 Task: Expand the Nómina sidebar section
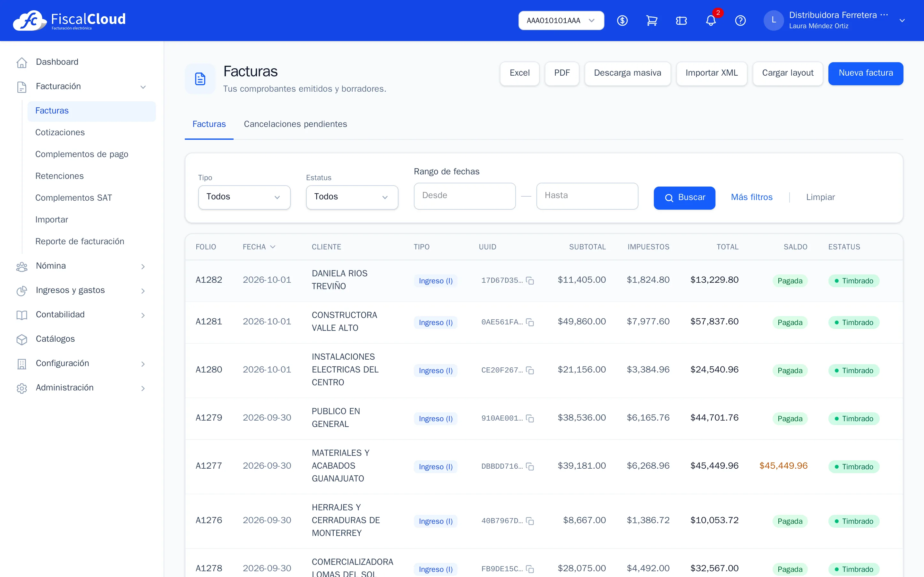pyautogui.click(x=81, y=266)
